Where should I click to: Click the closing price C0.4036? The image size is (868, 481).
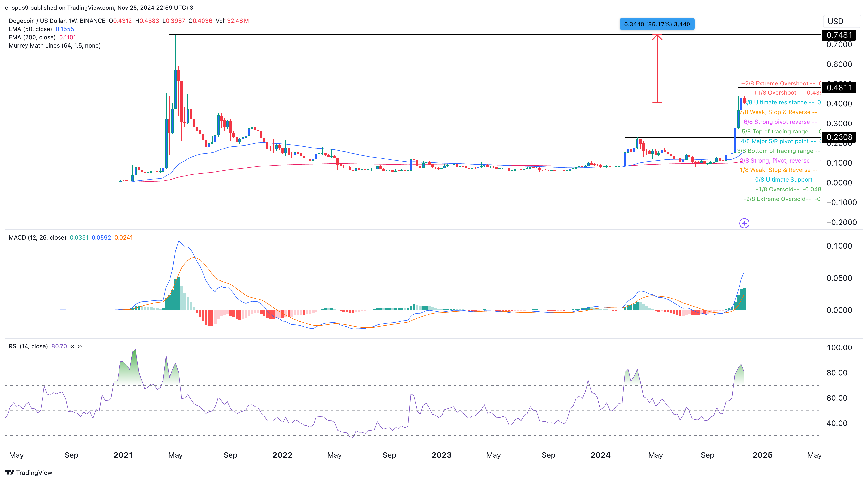coord(200,21)
